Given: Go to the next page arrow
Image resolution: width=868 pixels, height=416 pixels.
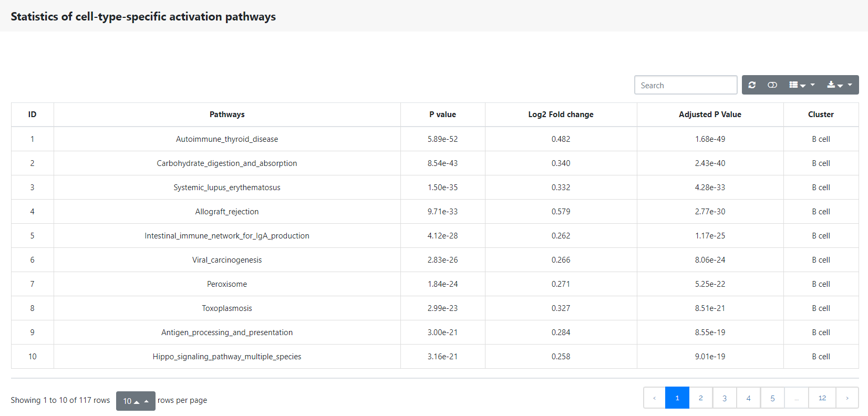Looking at the screenshot, I should (x=847, y=398).
